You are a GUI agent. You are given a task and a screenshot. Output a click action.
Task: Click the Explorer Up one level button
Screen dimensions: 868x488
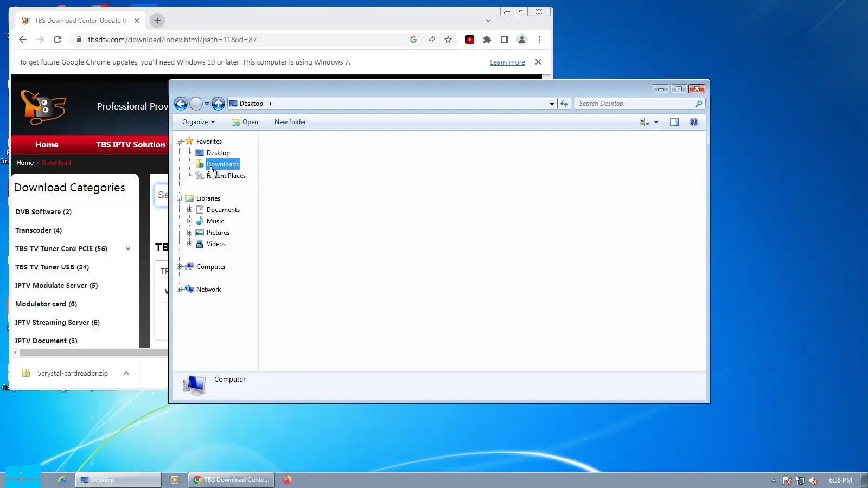pyautogui.click(x=218, y=104)
